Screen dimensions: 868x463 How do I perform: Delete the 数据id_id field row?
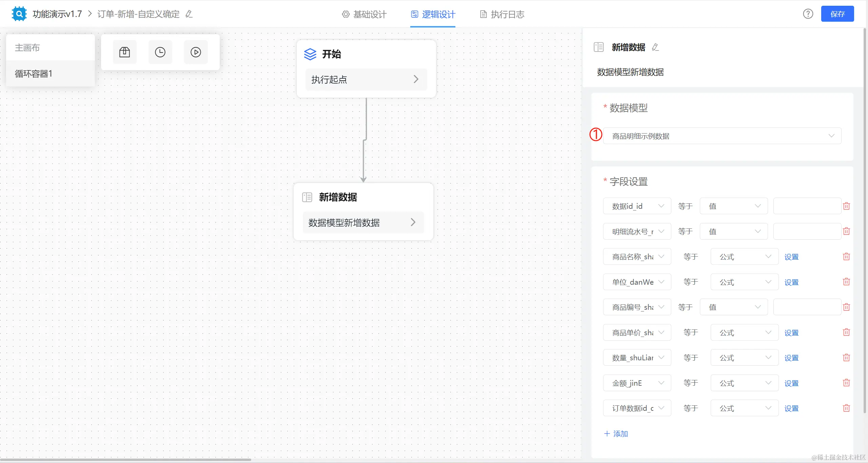[846, 206]
